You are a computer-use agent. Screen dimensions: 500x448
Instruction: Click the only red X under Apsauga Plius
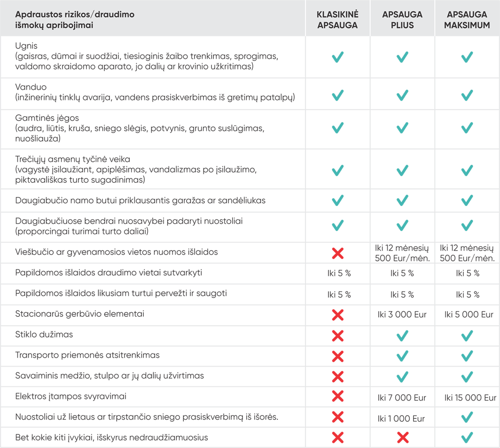[x=402, y=437]
